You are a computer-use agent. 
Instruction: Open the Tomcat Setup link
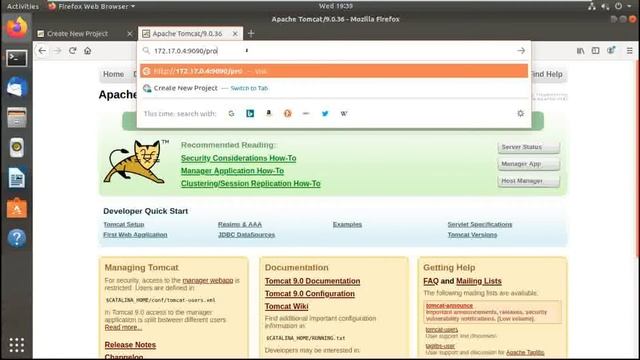(124, 224)
